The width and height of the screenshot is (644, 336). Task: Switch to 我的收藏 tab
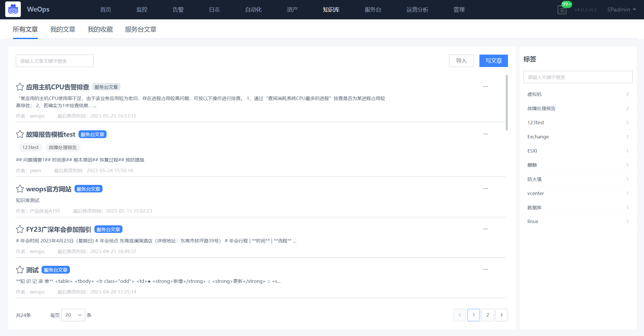click(100, 29)
